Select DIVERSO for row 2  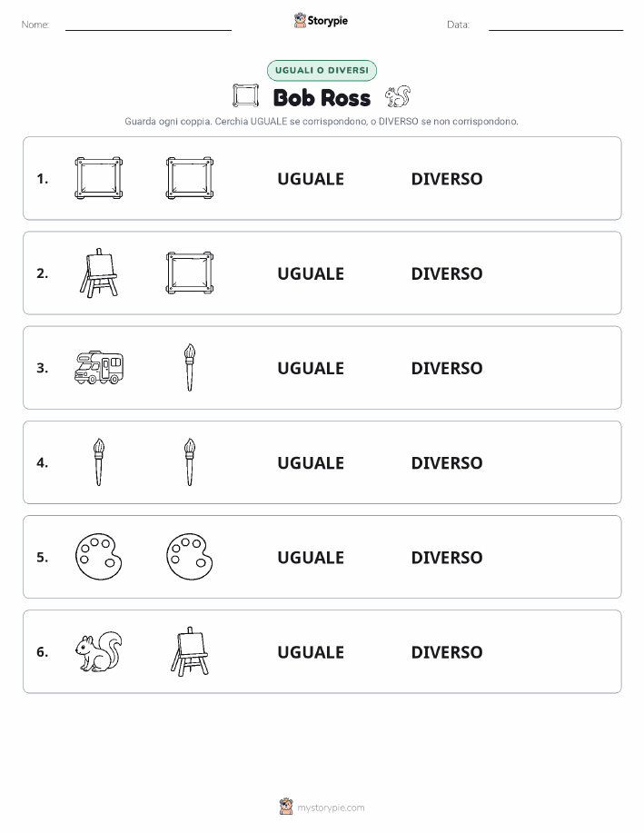[447, 273]
